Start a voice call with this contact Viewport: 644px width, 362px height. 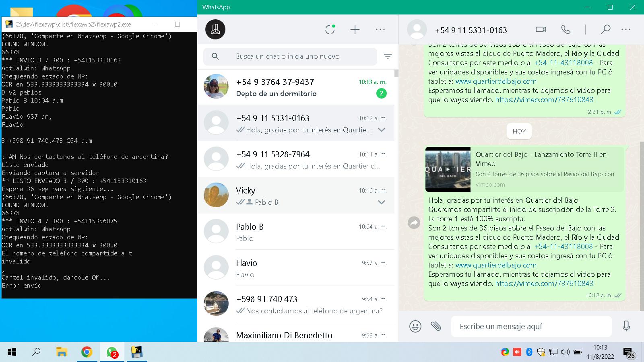(566, 29)
